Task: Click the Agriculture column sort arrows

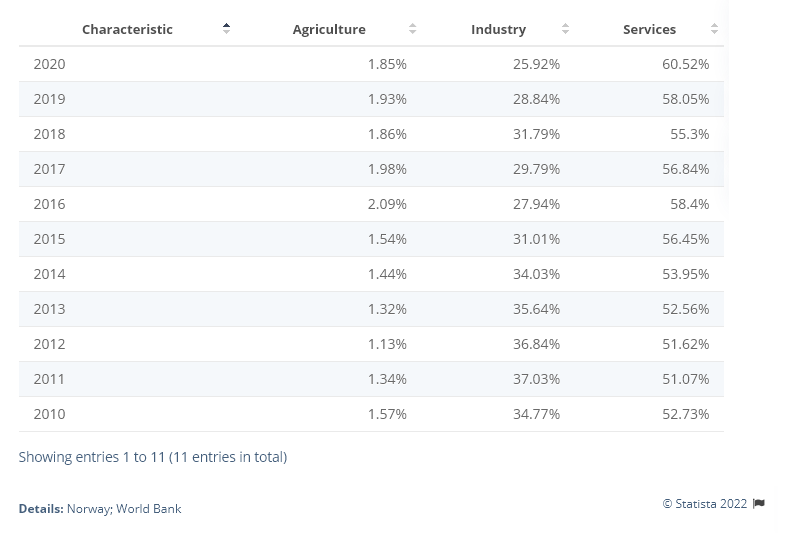Action: [x=413, y=29]
